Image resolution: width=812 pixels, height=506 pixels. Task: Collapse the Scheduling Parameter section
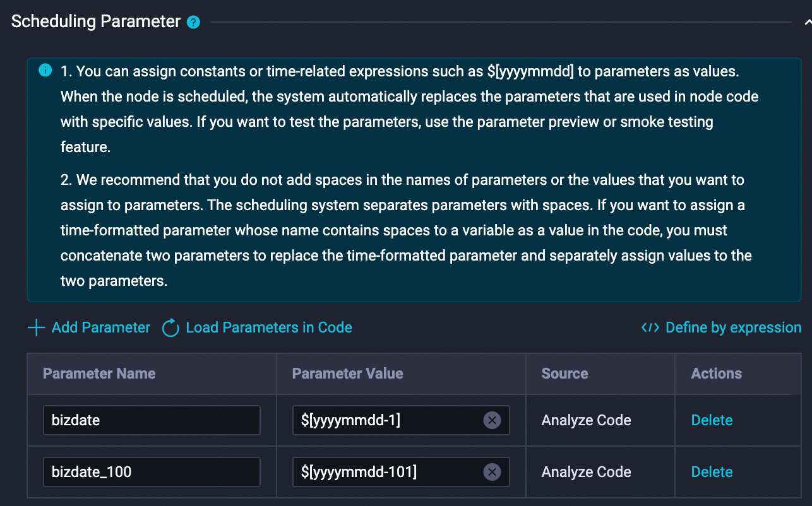(807, 23)
